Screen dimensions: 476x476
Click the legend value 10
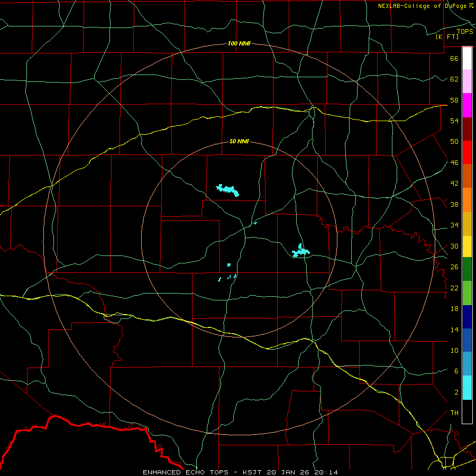454,351
